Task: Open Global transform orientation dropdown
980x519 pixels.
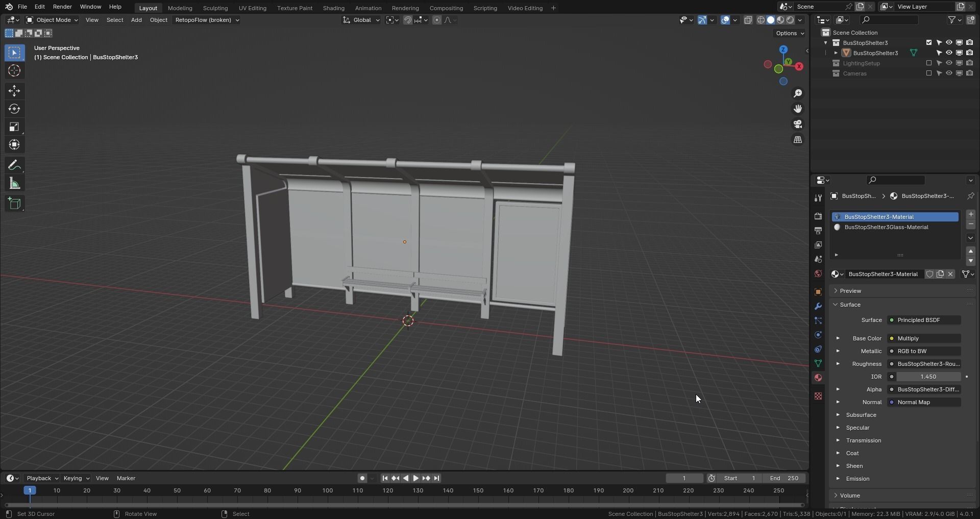Action: [361, 20]
